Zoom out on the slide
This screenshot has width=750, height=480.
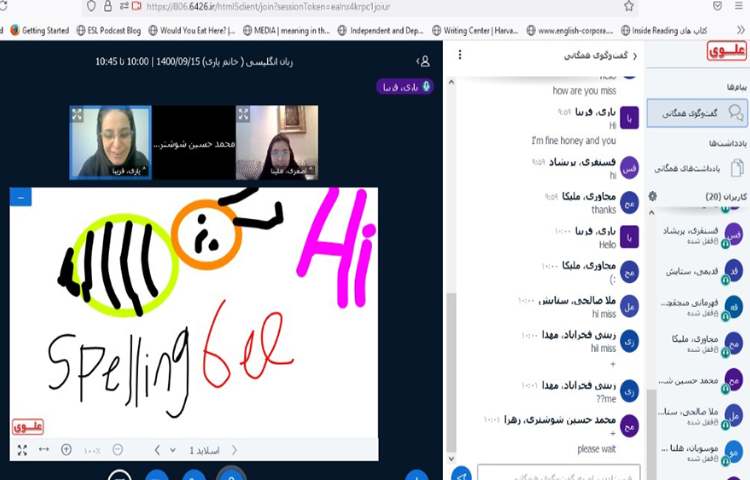click(x=117, y=450)
